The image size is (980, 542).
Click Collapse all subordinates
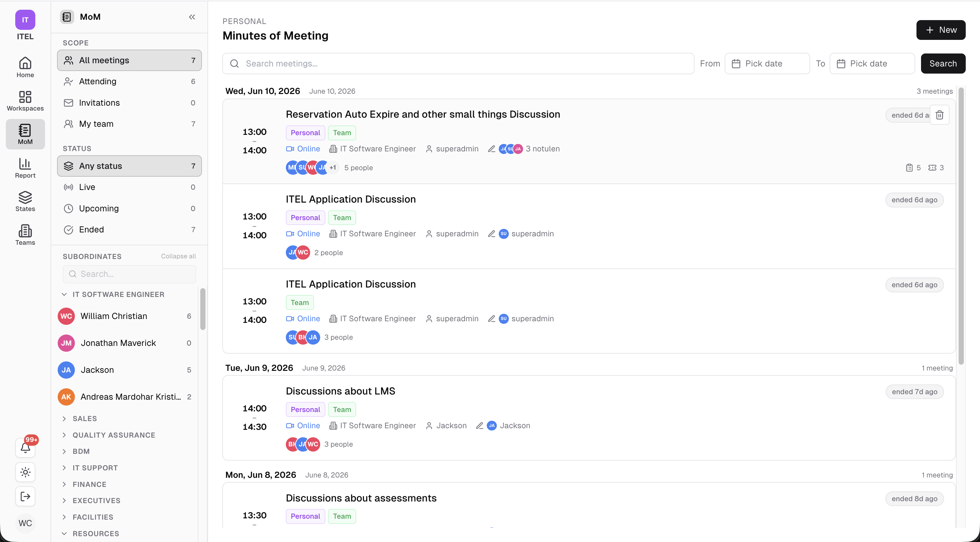point(179,256)
